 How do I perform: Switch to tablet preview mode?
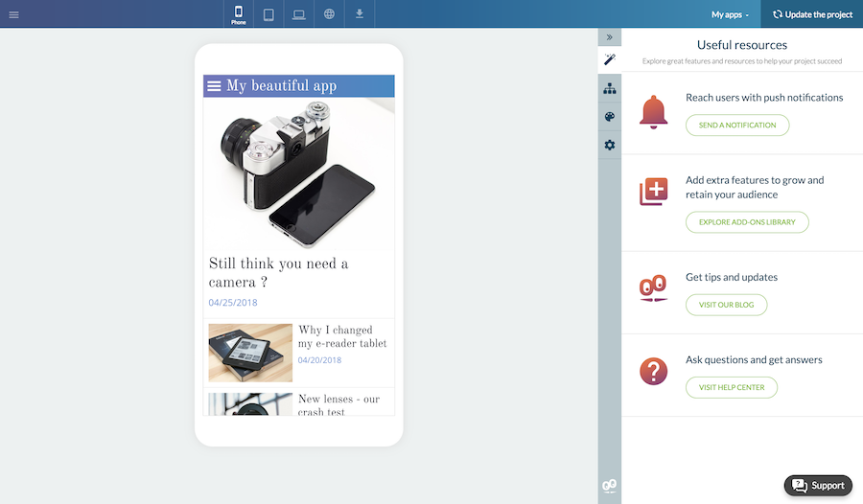(x=268, y=14)
